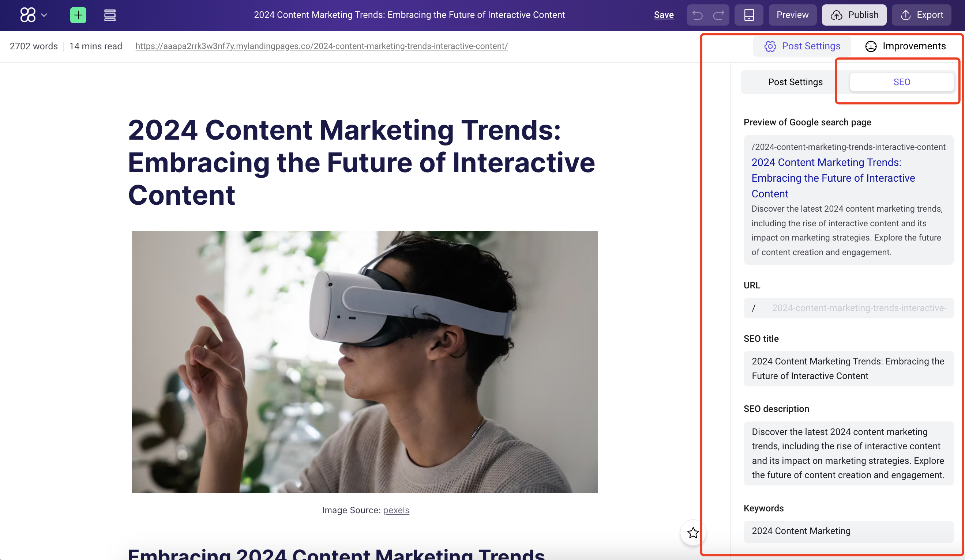
Task: Open the app logo menu
Action: click(27, 15)
